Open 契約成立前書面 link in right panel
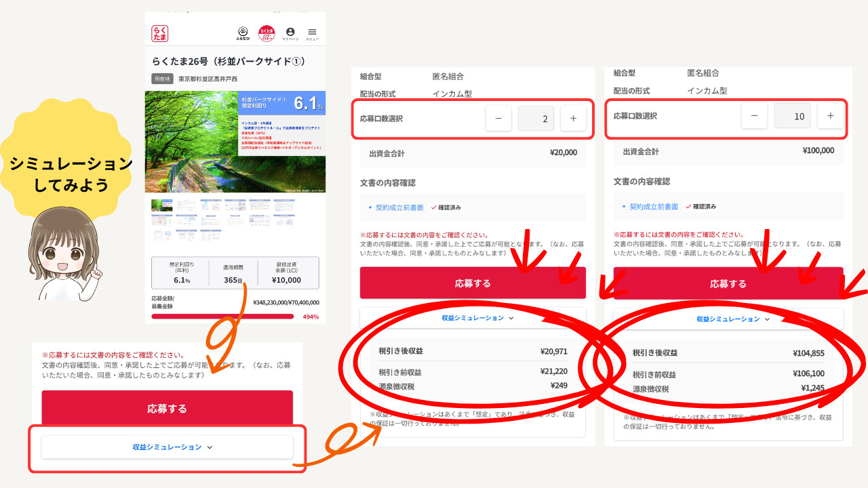The width and height of the screenshot is (868, 488). (654, 207)
